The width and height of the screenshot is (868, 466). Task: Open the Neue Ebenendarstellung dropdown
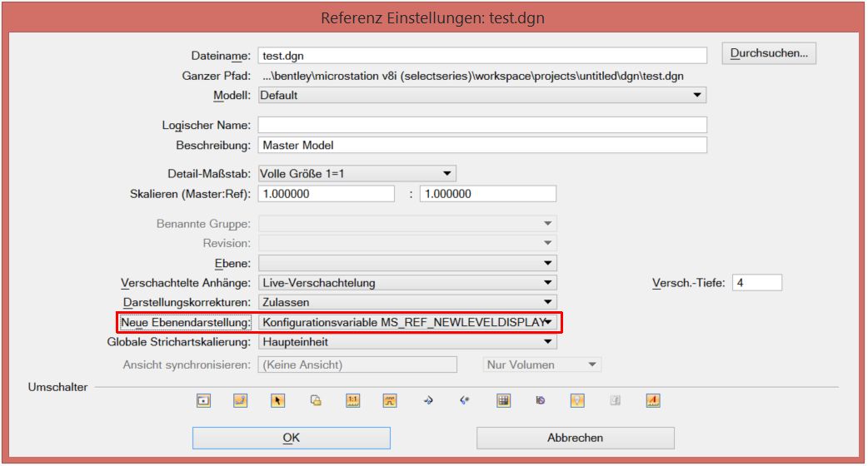coord(407,322)
